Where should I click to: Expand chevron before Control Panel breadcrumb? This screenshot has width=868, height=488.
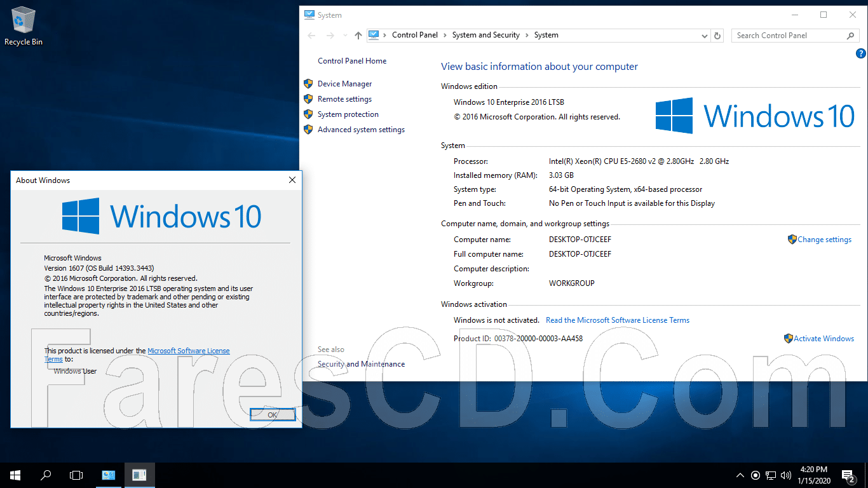[x=385, y=35]
